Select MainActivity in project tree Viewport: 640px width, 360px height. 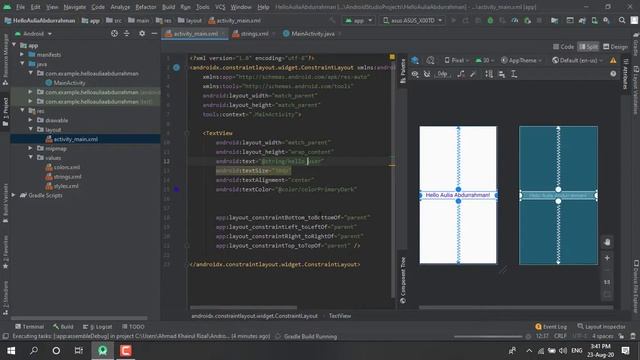tap(65, 83)
